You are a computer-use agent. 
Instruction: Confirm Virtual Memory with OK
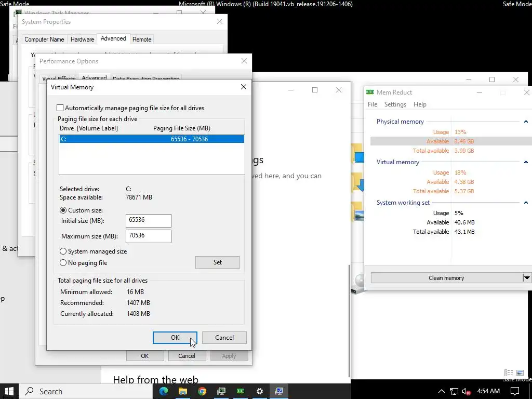175,338
